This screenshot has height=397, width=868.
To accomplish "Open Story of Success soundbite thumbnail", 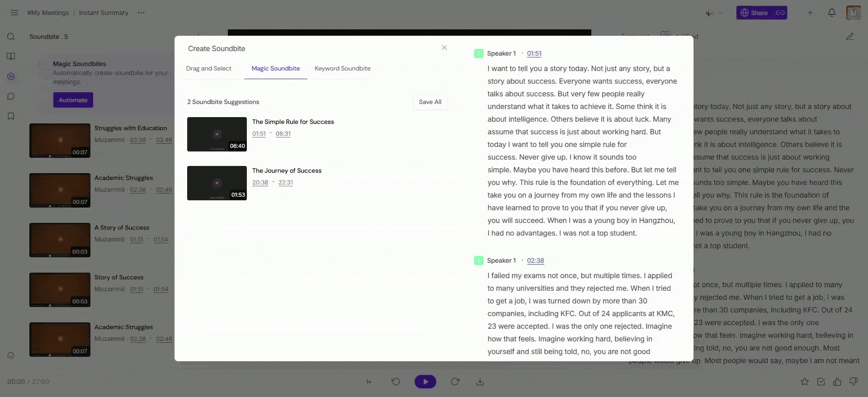I will 60,290.
